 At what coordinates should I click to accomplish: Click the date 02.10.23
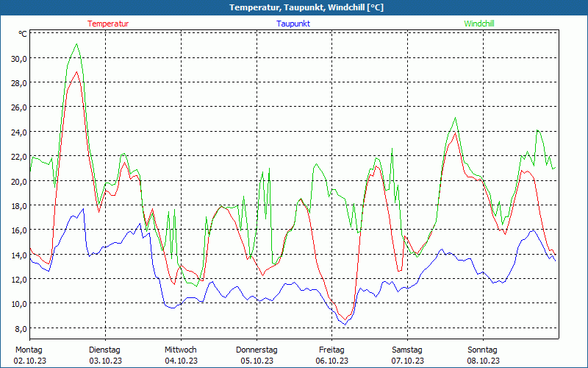click(x=30, y=361)
